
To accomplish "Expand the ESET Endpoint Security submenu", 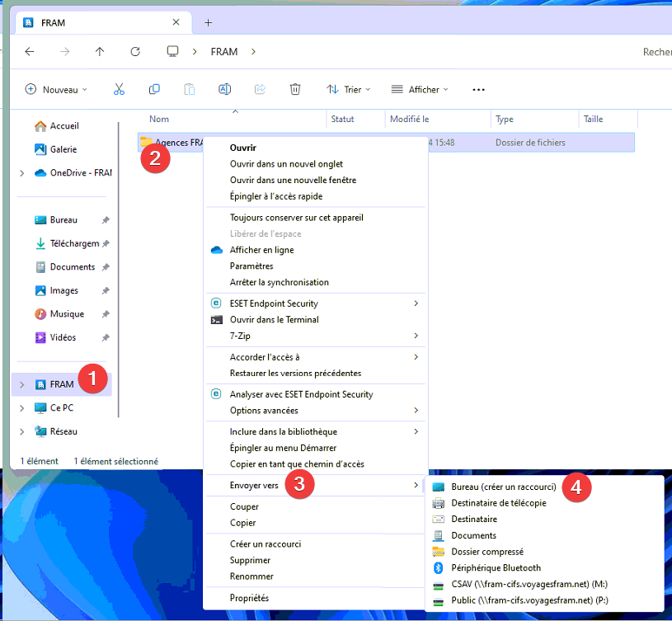I will 416,303.
